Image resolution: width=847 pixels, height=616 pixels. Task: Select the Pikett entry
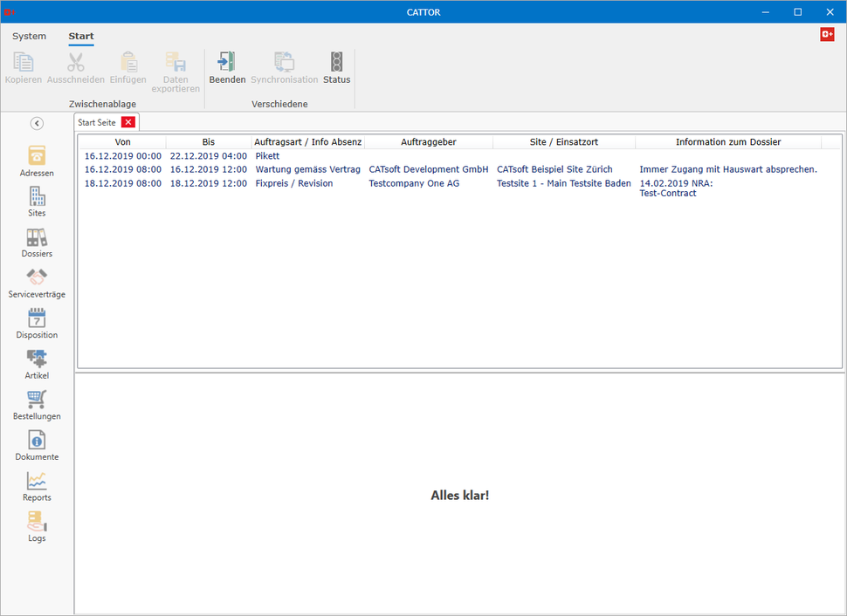tap(267, 156)
